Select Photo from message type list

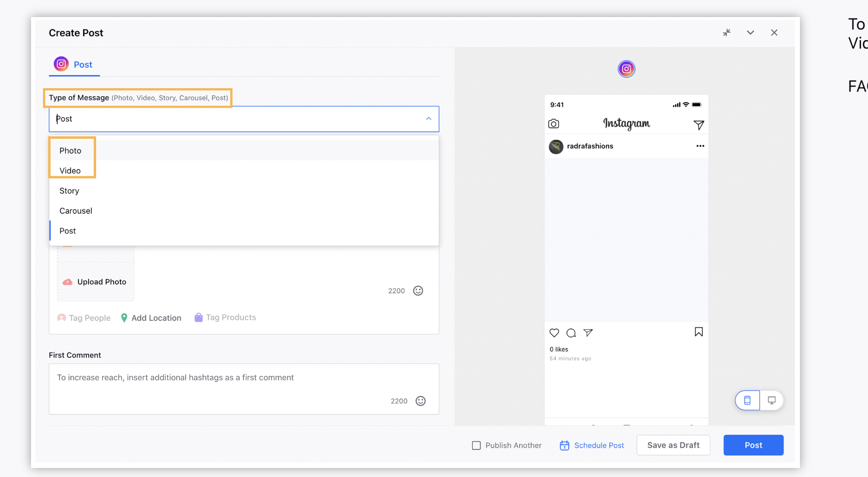pyautogui.click(x=244, y=150)
